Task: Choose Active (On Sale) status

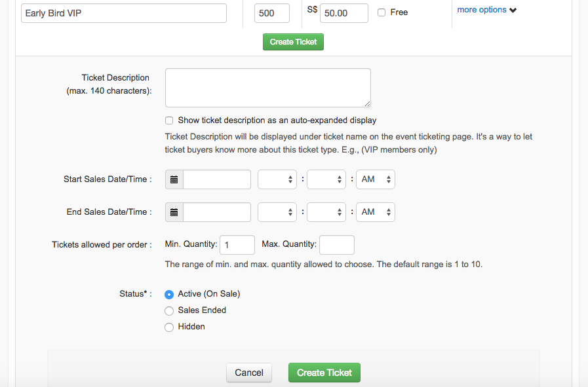Action: tap(169, 295)
